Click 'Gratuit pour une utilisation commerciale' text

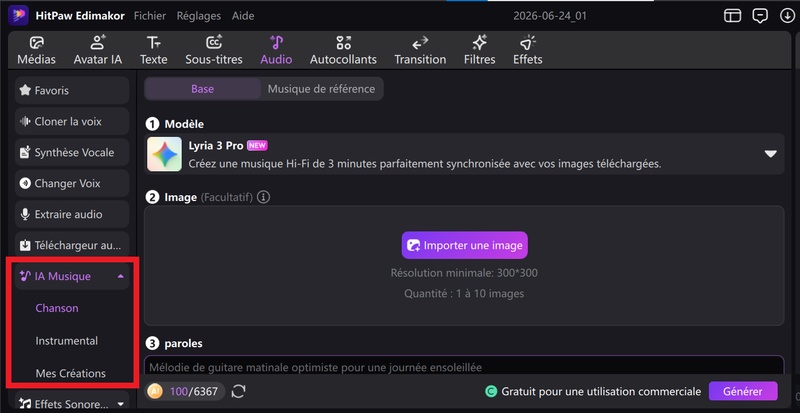601,392
